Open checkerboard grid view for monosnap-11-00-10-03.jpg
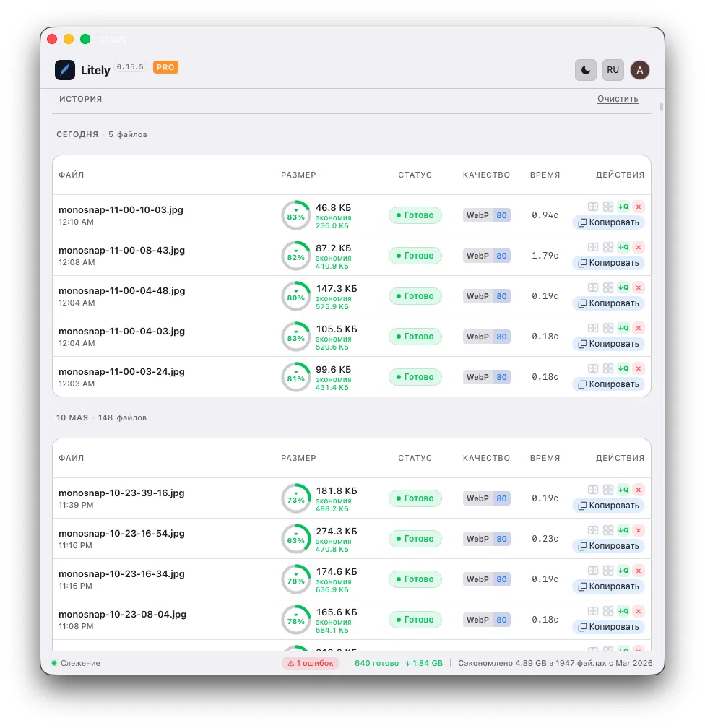This screenshot has width=705, height=728. point(608,207)
